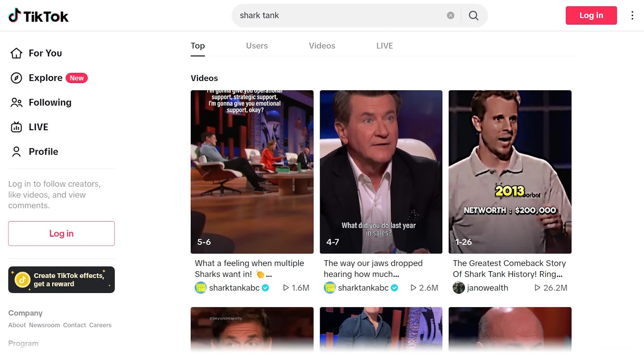Click the Following people icon

pos(17,102)
